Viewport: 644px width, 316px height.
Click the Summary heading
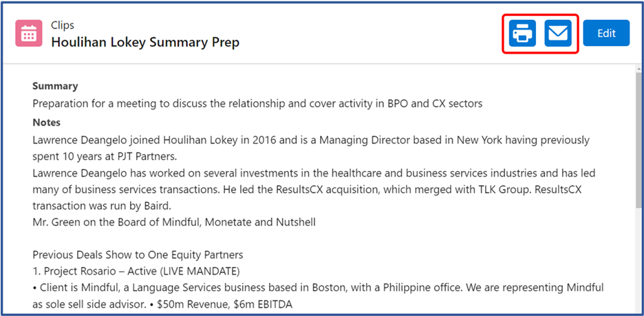(55, 86)
